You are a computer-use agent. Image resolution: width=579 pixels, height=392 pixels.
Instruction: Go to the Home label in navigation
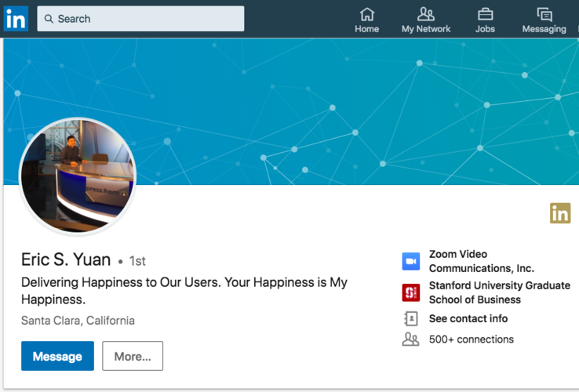click(366, 29)
